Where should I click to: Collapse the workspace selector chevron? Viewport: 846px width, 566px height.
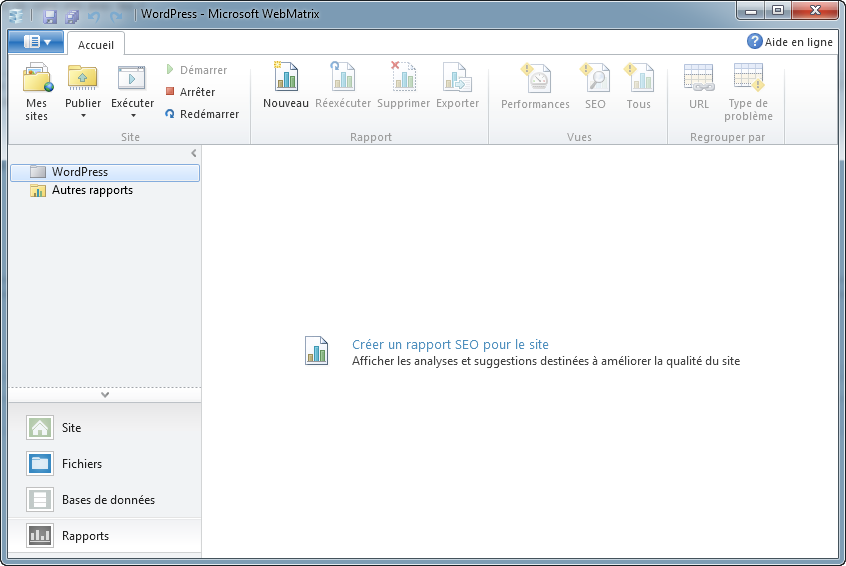pos(105,394)
